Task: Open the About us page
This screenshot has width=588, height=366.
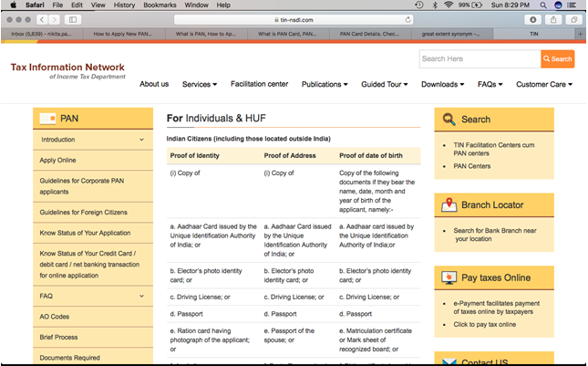Action: 154,84
